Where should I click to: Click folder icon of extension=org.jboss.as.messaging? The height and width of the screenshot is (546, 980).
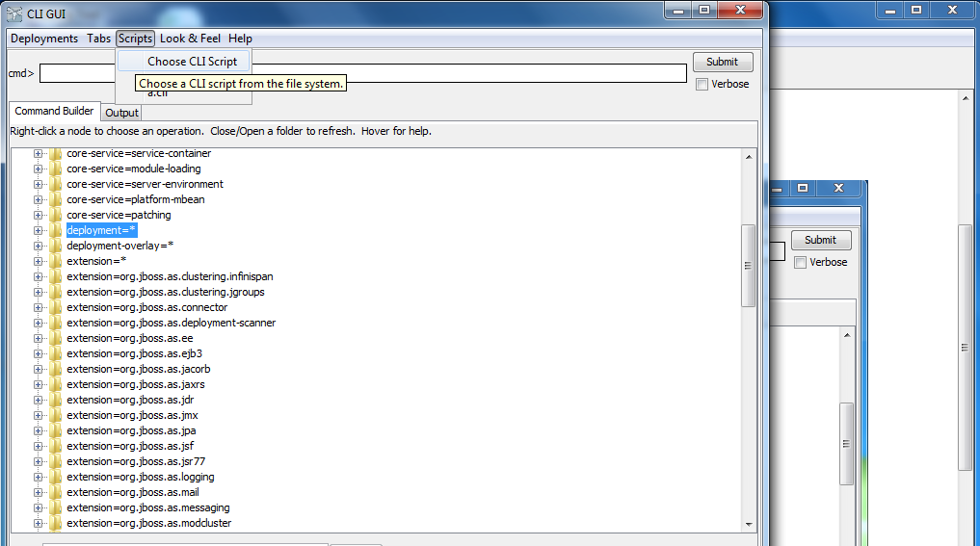(x=56, y=507)
